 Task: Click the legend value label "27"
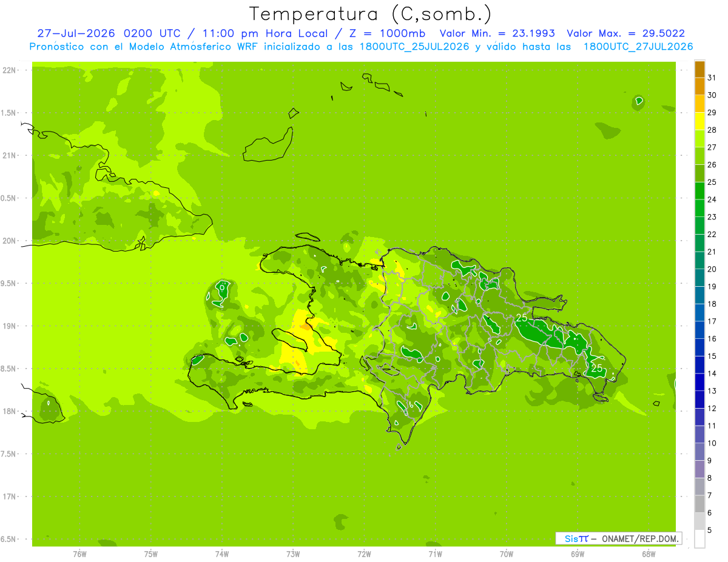[712, 147]
